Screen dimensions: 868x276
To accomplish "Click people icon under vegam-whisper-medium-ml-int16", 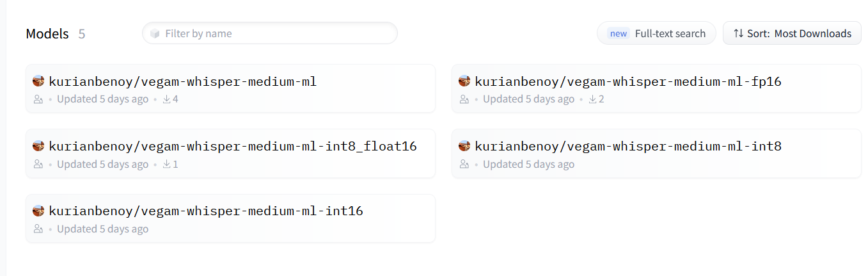I will (x=38, y=229).
